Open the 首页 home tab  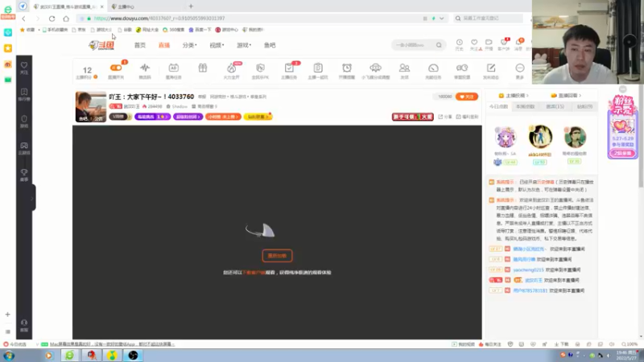tap(140, 45)
